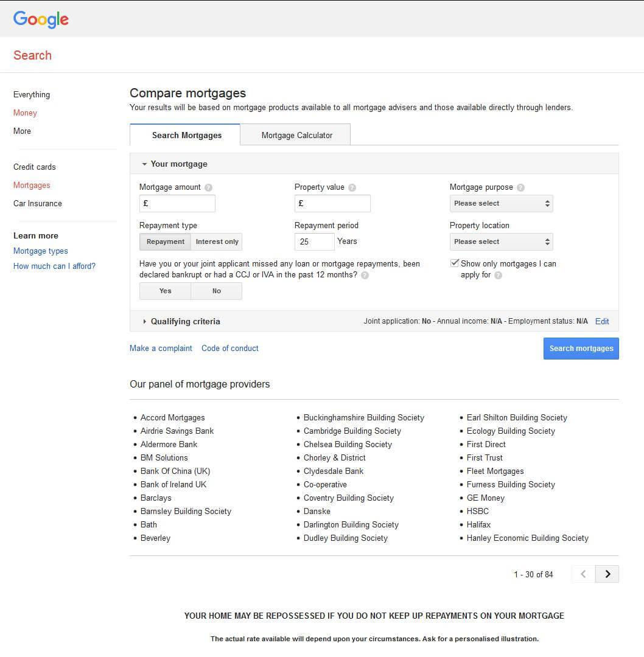Focus the Mortgage amount field
Viewport: 644px width, 657px height.
coord(177,204)
